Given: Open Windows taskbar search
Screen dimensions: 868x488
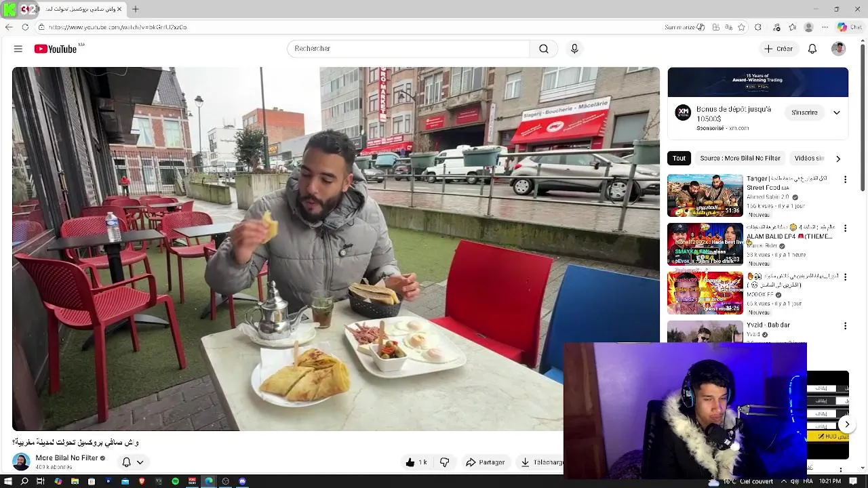Looking at the screenshot, I should click(x=24, y=481).
